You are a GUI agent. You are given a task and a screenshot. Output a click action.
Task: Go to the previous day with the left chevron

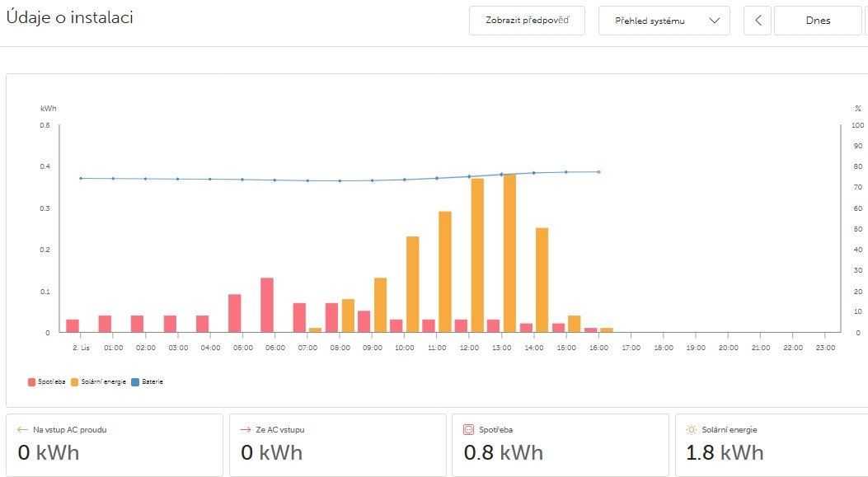click(757, 21)
